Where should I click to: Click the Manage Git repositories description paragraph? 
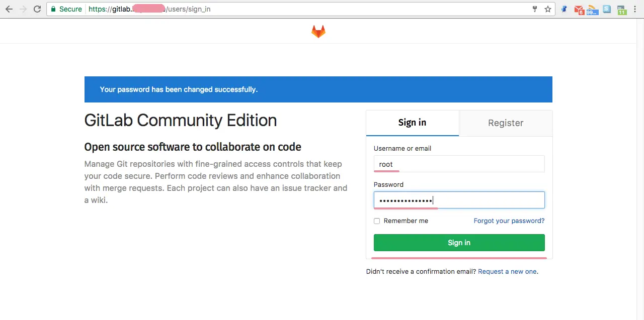(x=216, y=182)
